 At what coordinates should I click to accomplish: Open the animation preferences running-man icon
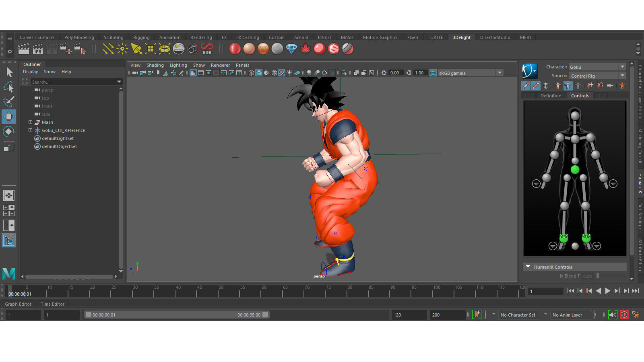tap(635, 315)
